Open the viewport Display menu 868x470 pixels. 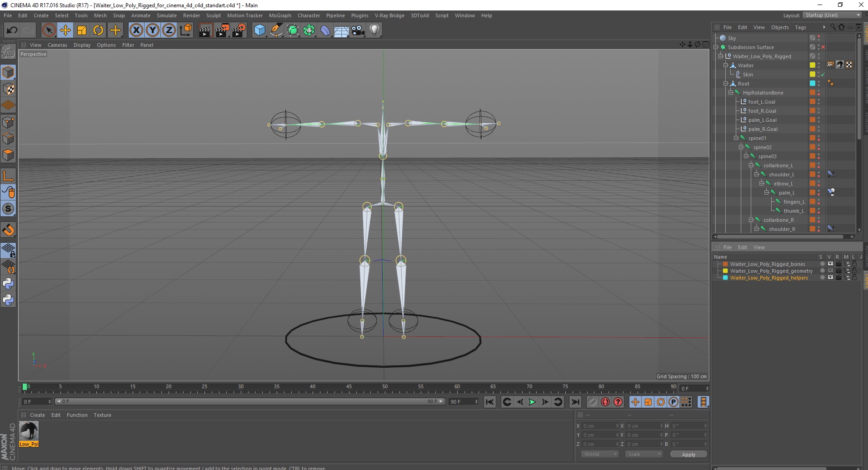coord(82,45)
